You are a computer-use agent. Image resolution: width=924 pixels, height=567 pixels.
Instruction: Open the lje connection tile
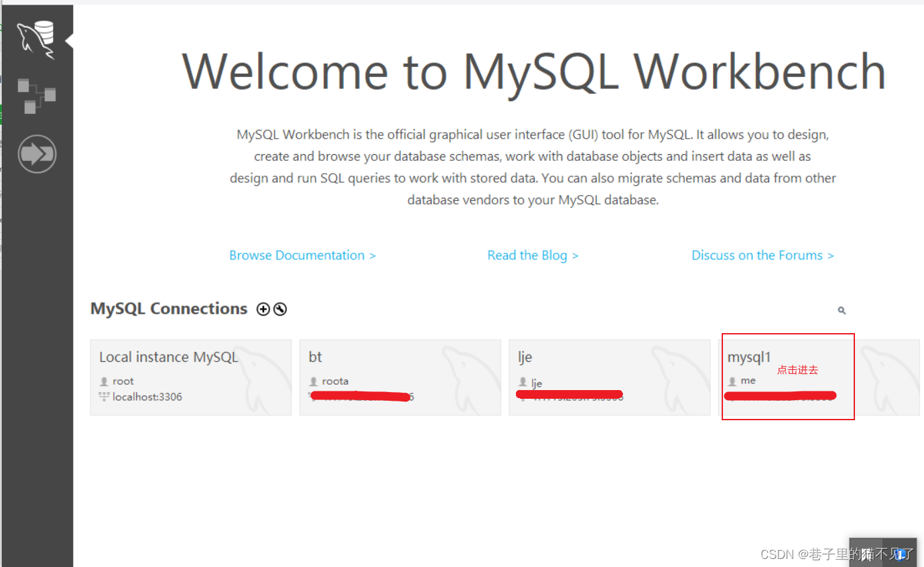click(610, 377)
